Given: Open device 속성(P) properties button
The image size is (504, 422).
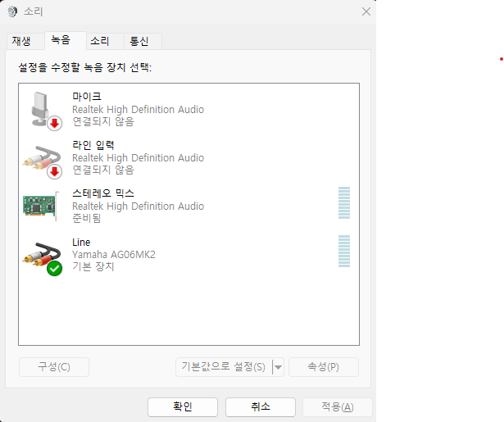Looking at the screenshot, I should (323, 367).
